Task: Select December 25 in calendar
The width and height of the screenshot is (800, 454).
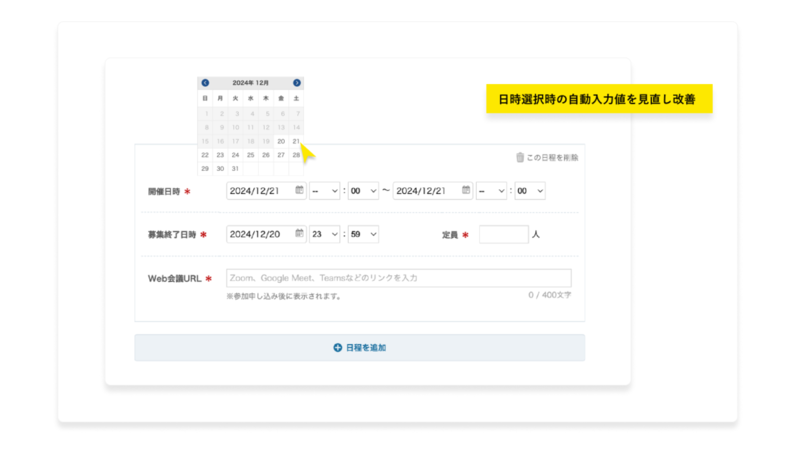Action: pos(251,155)
